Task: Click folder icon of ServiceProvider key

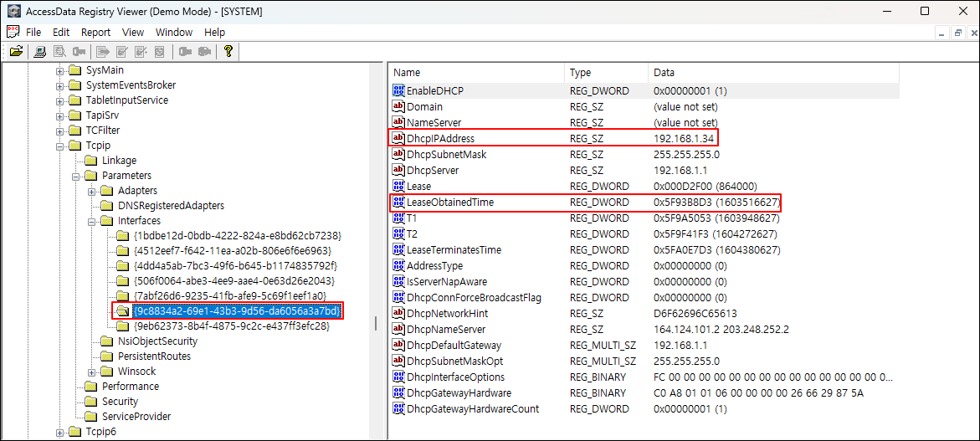Action: click(91, 416)
